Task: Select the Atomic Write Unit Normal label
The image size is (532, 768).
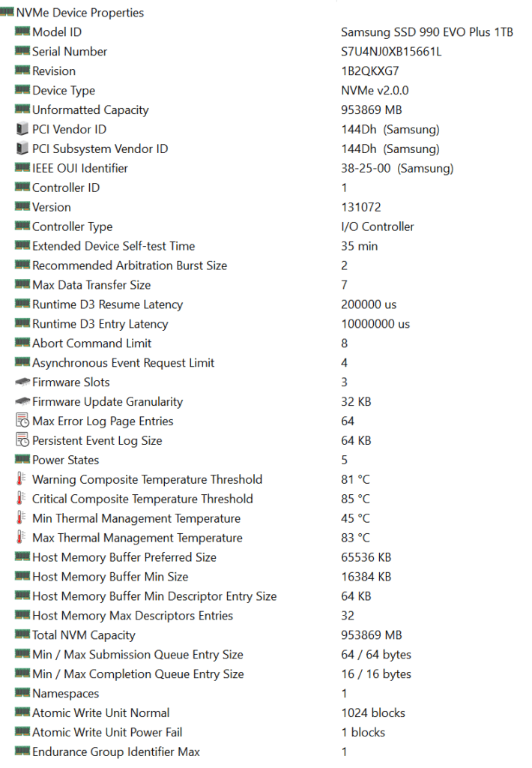Action: [x=101, y=712]
